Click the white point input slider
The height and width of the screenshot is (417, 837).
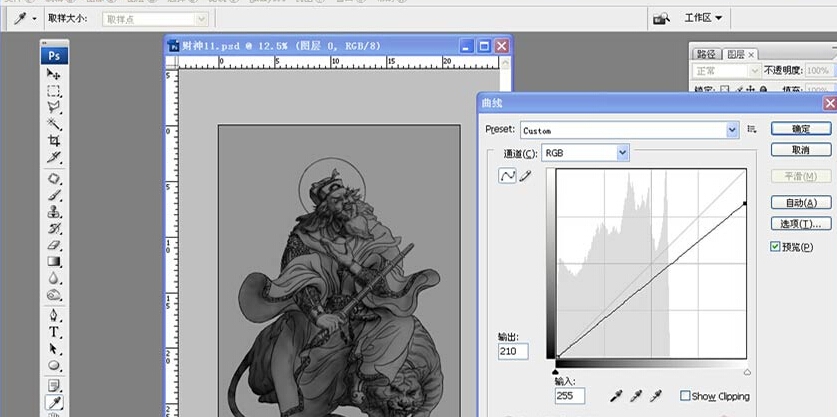(x=747, y=372)
